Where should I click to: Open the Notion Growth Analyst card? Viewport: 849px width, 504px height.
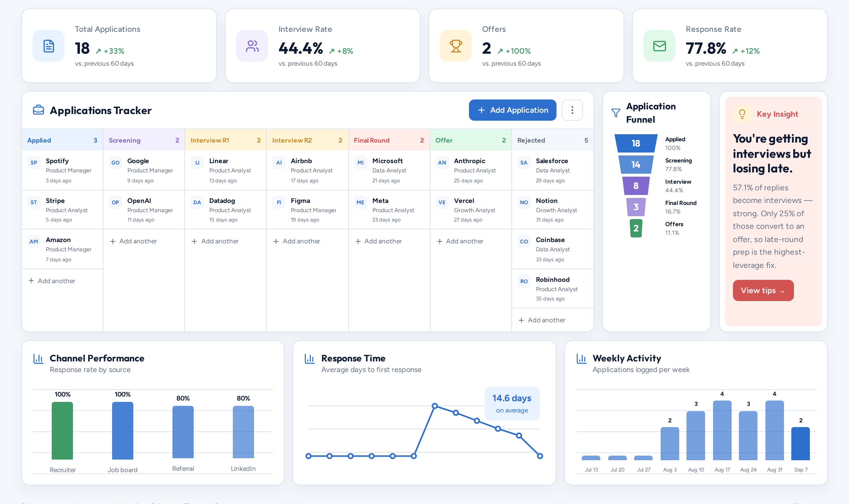(553, 210)
